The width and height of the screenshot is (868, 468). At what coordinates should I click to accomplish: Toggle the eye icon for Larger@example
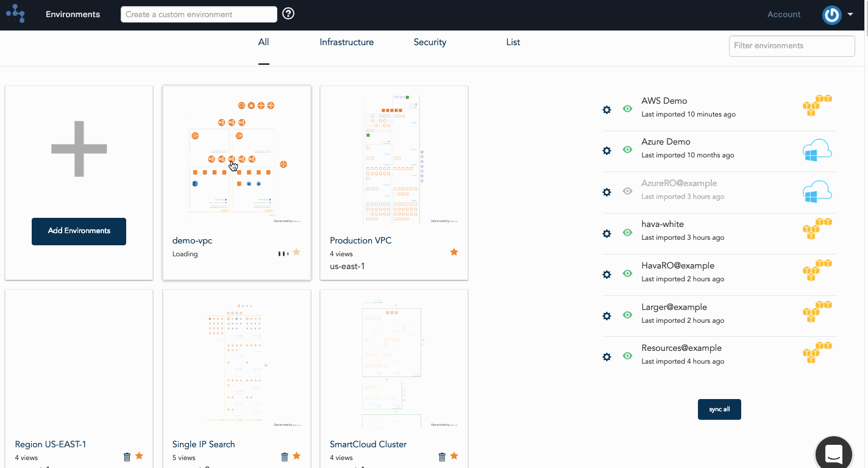[627, 315]
